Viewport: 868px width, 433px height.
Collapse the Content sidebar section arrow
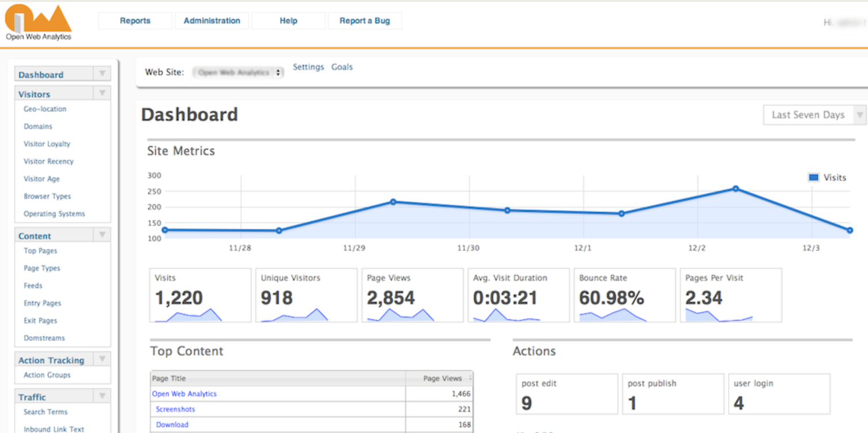102,235
